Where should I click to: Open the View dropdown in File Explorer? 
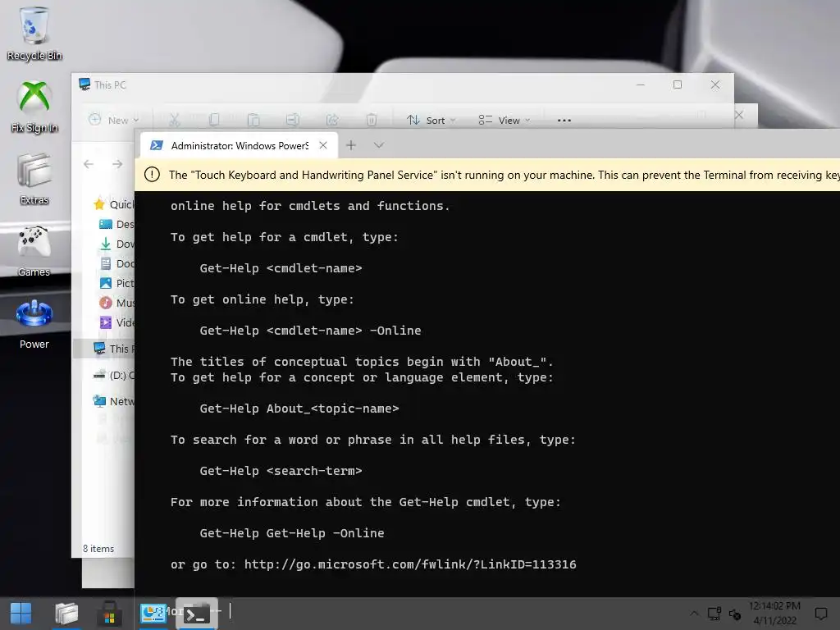point(504,120)
